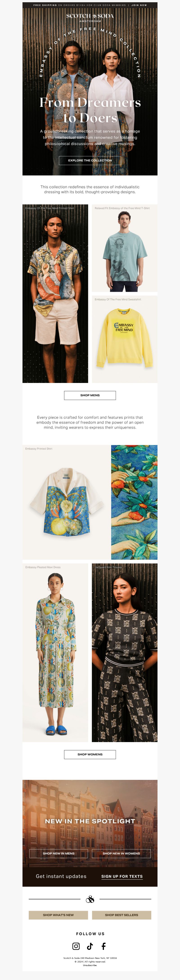The width and height of the screenshot is (180, 980).
Task: Open the Sign Up For Texts link
Action: (122, 876)
